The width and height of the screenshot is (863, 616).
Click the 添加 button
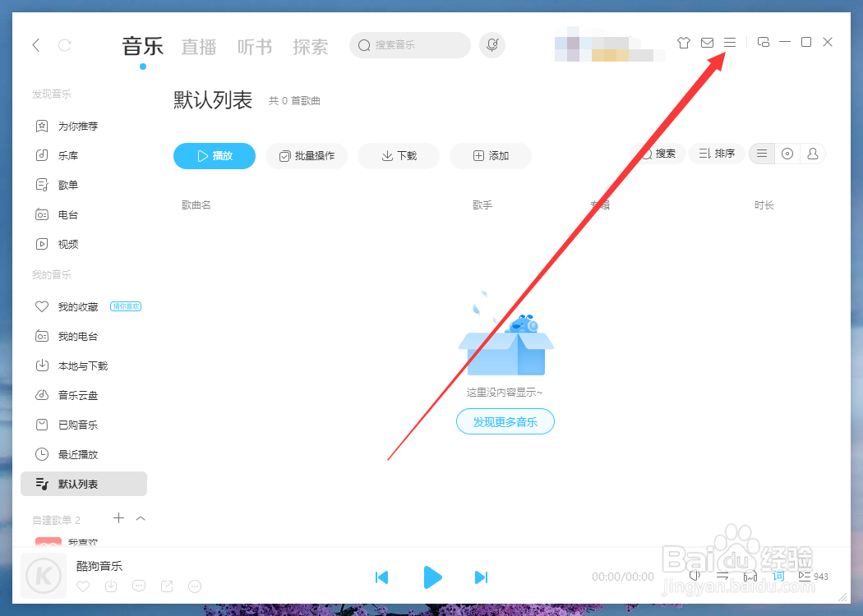[491, 156]
